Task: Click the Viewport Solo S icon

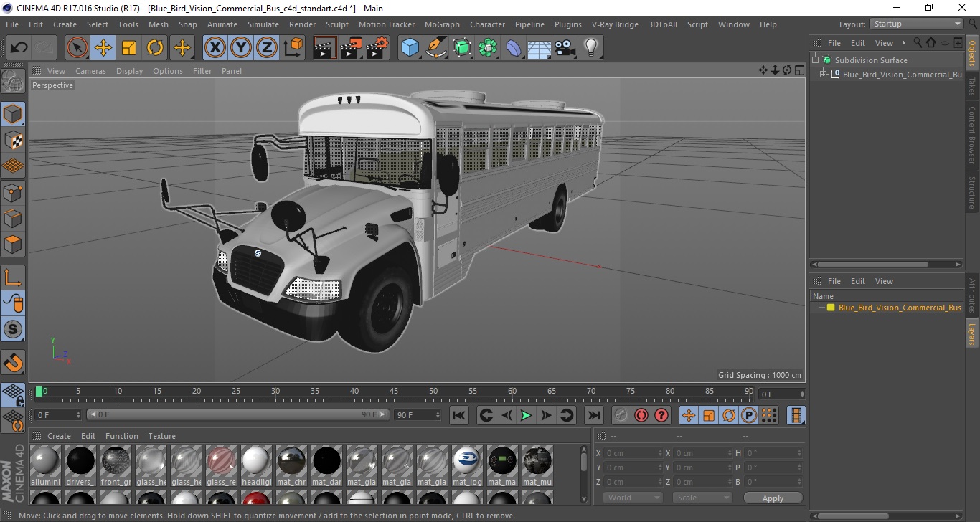Action: [x=13, y=329]
